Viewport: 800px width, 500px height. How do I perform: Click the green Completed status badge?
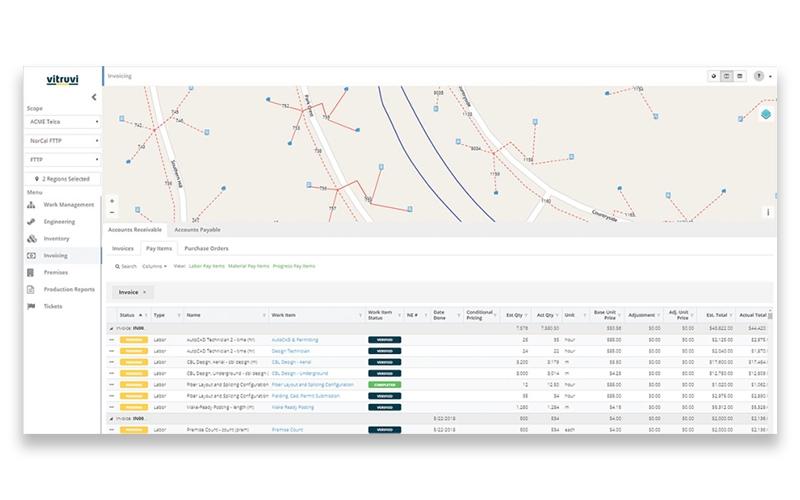[385, 385]
